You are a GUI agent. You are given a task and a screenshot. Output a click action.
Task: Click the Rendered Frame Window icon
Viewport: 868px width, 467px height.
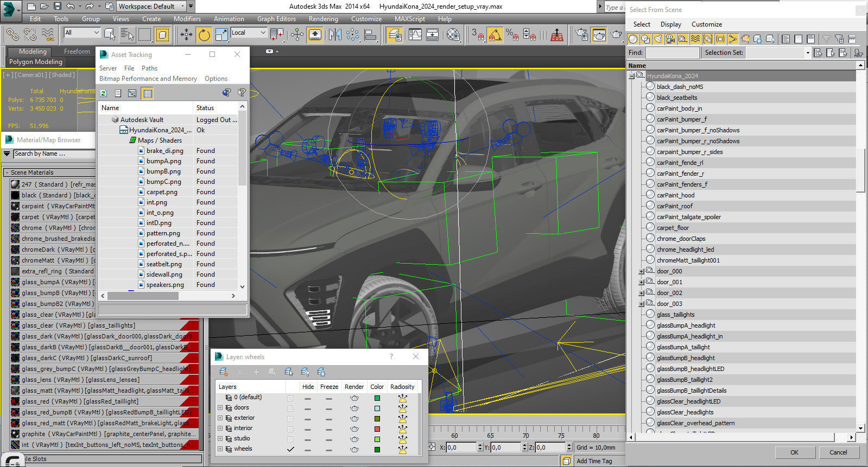pyautogui.click(x=599, y=35)
